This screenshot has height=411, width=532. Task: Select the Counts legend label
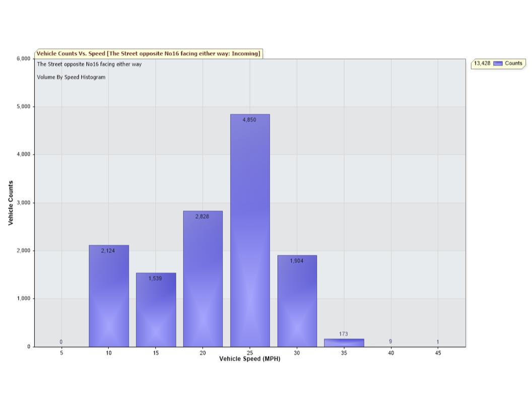(x=513, y=63)
